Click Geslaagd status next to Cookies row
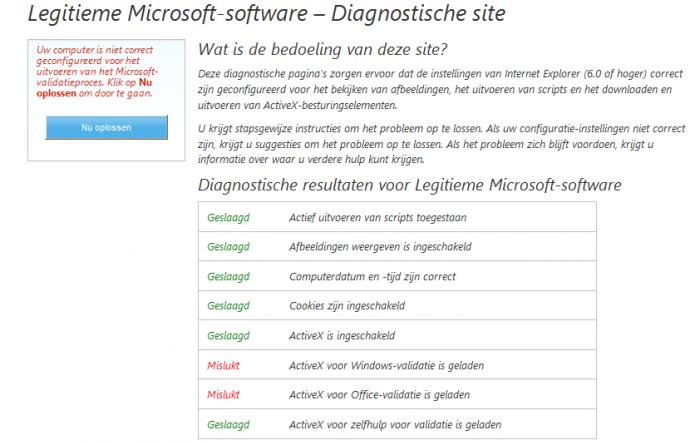The width and height of the screenshot is (700, 445). tap(228, 306)
